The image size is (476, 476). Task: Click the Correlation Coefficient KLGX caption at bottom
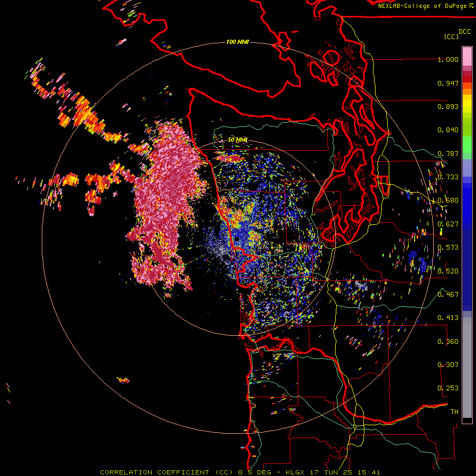pos(240,472)
